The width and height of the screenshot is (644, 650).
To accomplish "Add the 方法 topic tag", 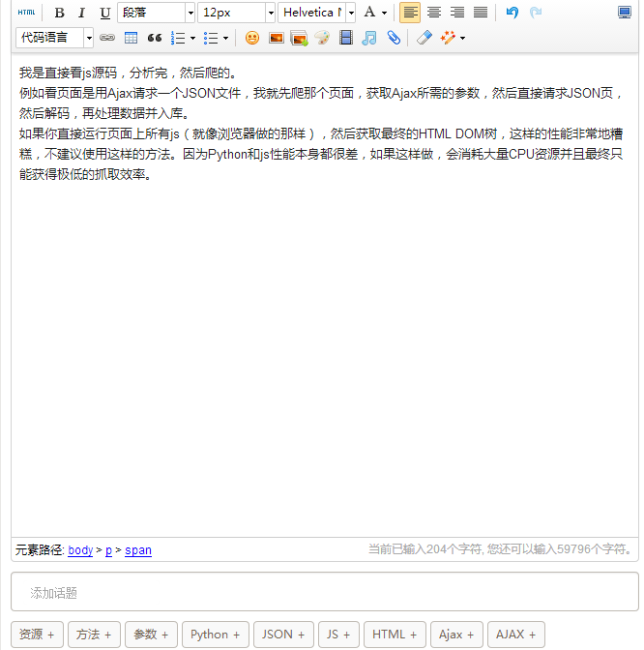I will click(94, 635).
